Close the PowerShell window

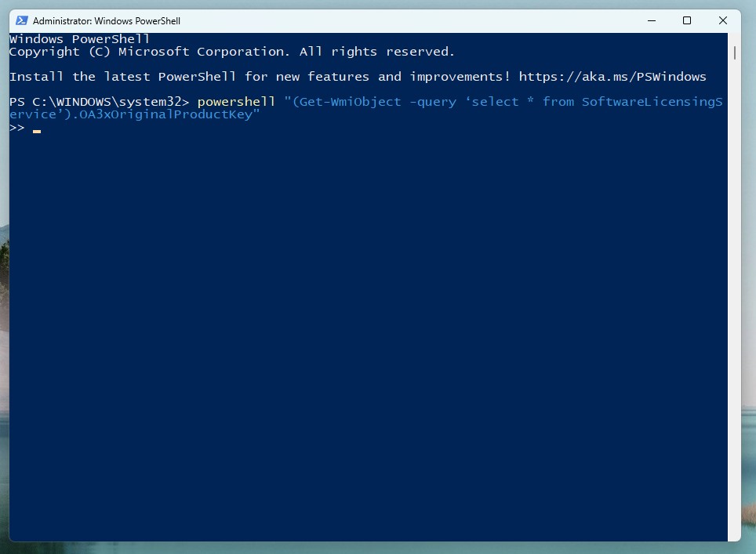[x=722, y=20]
